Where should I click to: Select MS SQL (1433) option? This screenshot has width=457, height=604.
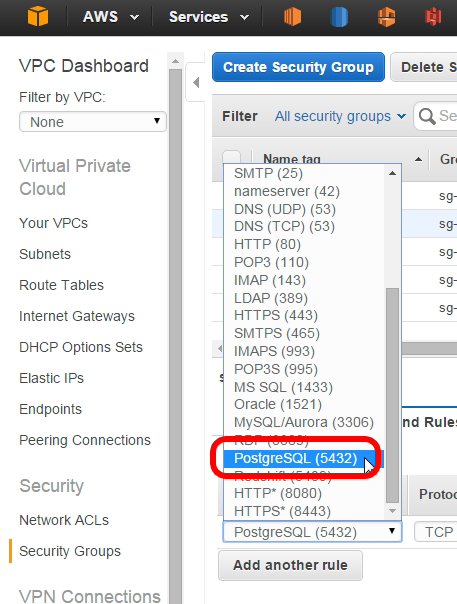305,387
